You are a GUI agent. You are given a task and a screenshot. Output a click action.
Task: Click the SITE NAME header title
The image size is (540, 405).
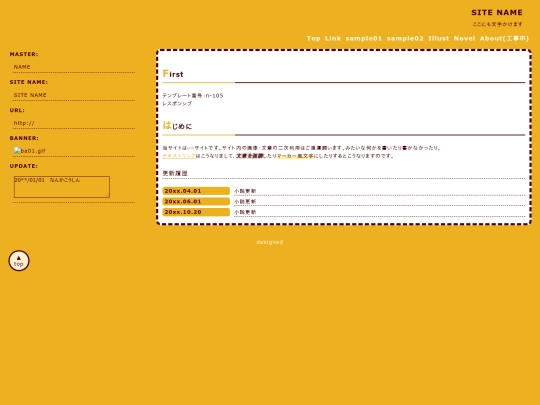497,13
